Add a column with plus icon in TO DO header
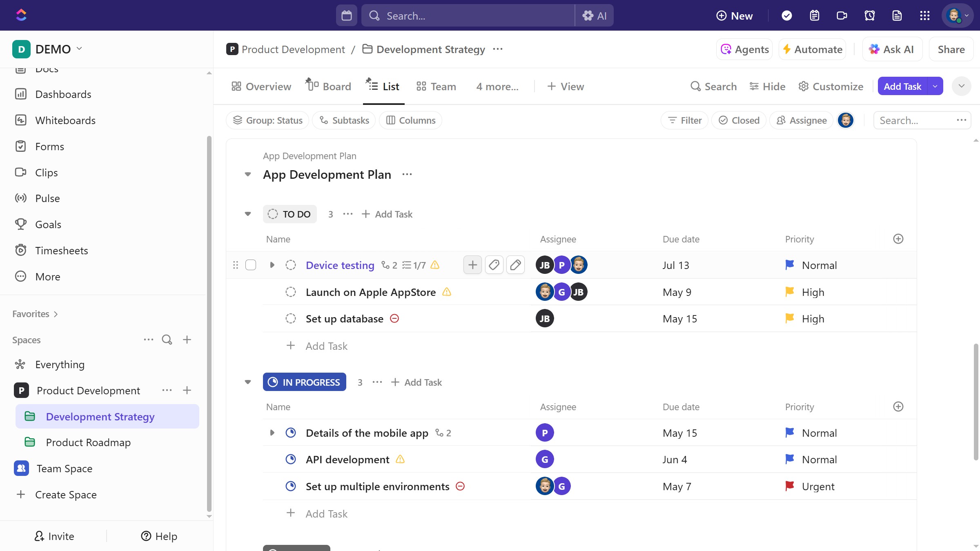 click(898, 239)
